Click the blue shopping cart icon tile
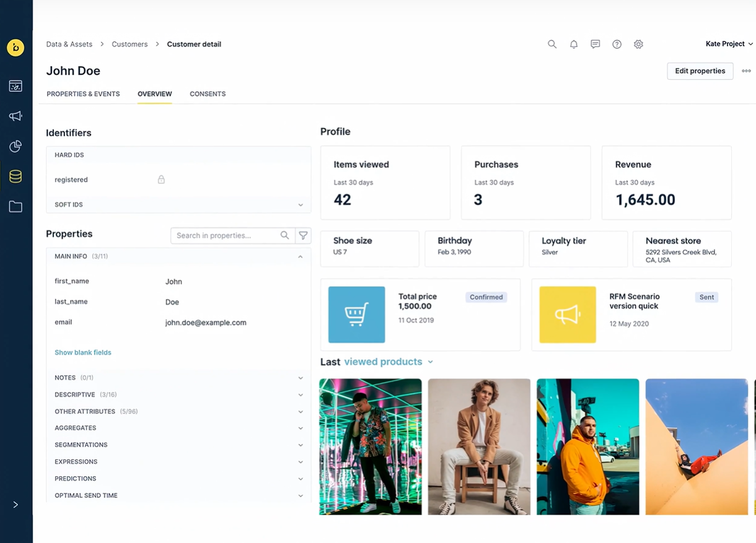Image resolution: width=756 pixels, height=543 pixels. click(356, 315)
